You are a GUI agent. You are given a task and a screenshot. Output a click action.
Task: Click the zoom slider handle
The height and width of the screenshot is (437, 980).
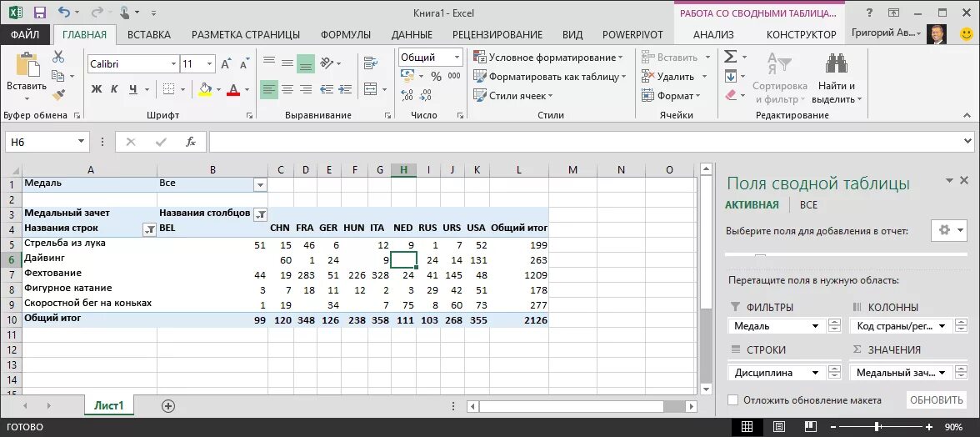click(878, 427)
